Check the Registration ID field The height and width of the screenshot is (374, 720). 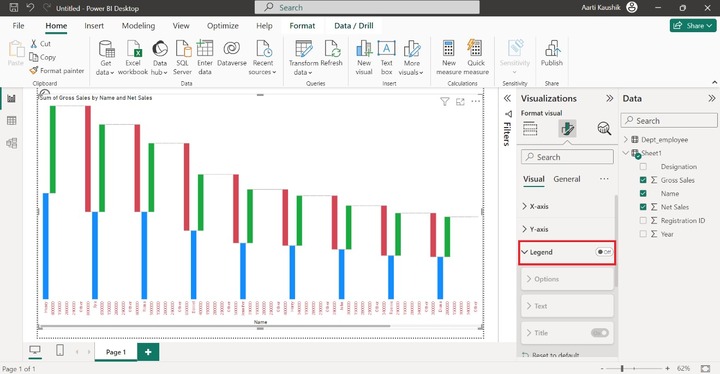643,221
